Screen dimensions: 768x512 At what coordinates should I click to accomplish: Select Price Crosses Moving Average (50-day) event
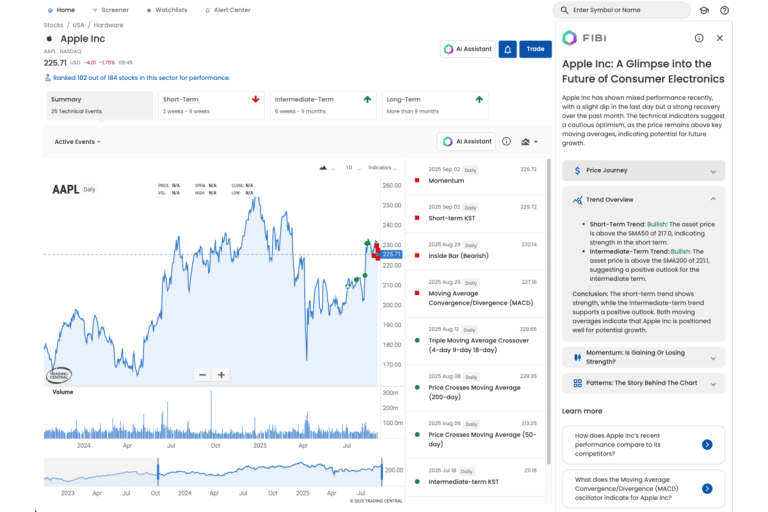[x=475, y=435]
